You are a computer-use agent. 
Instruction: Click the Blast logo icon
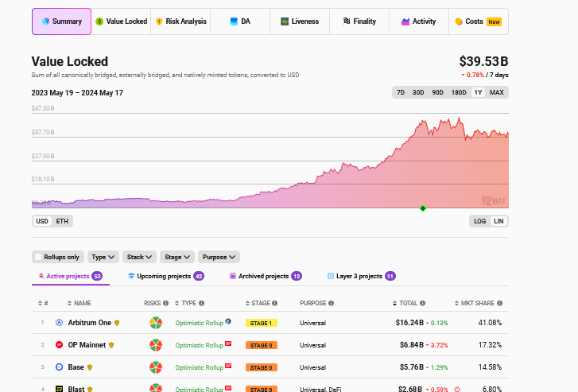(x=59, y=389)
